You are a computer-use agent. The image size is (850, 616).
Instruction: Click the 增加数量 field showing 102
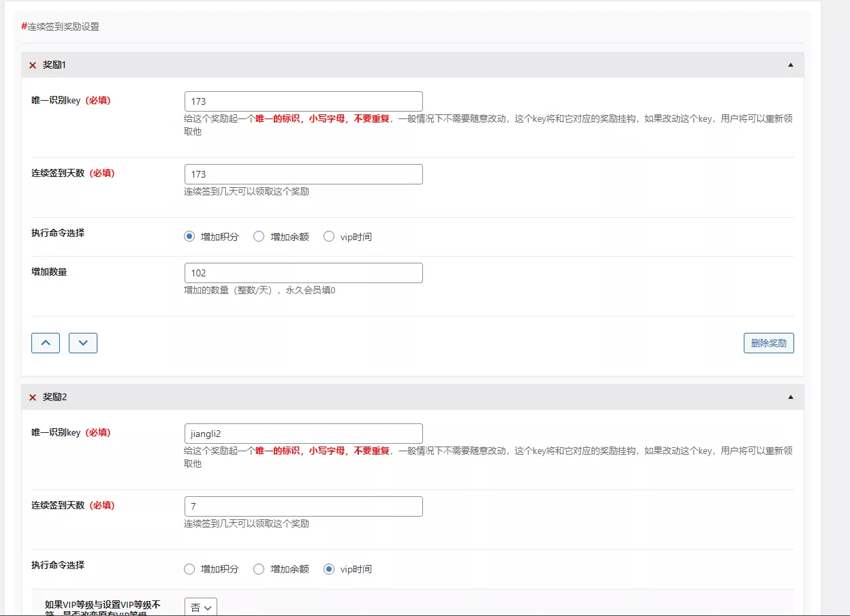303,272
